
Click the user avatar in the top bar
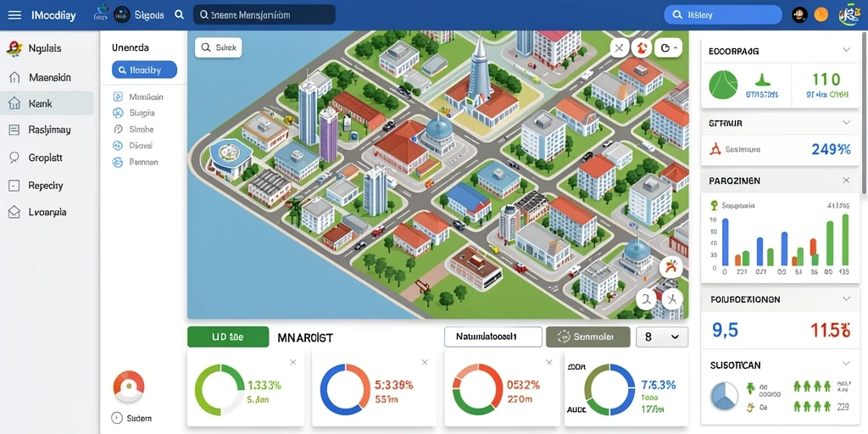coord(800,15)
